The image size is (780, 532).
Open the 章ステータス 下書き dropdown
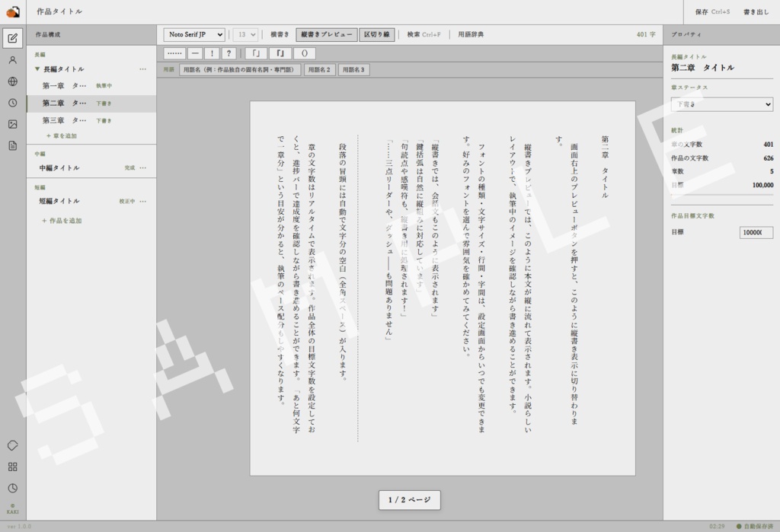pos(722,104)
